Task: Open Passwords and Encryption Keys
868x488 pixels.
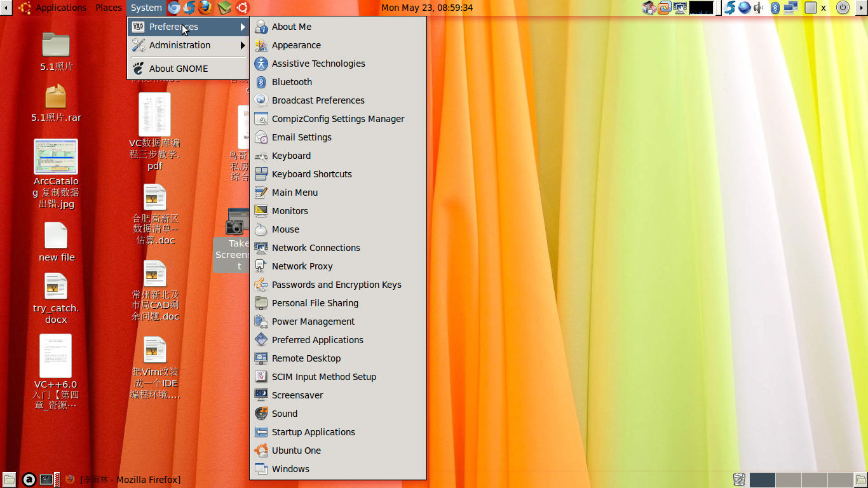Action: point(337,285)
